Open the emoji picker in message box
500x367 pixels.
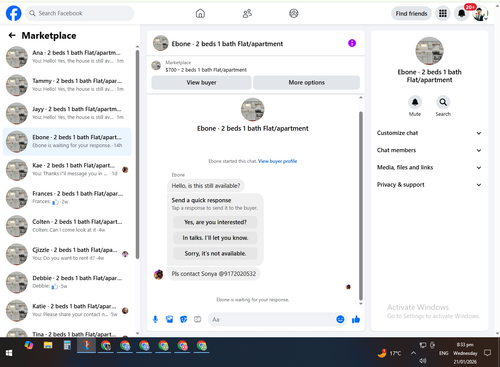(x=340, y=319)
